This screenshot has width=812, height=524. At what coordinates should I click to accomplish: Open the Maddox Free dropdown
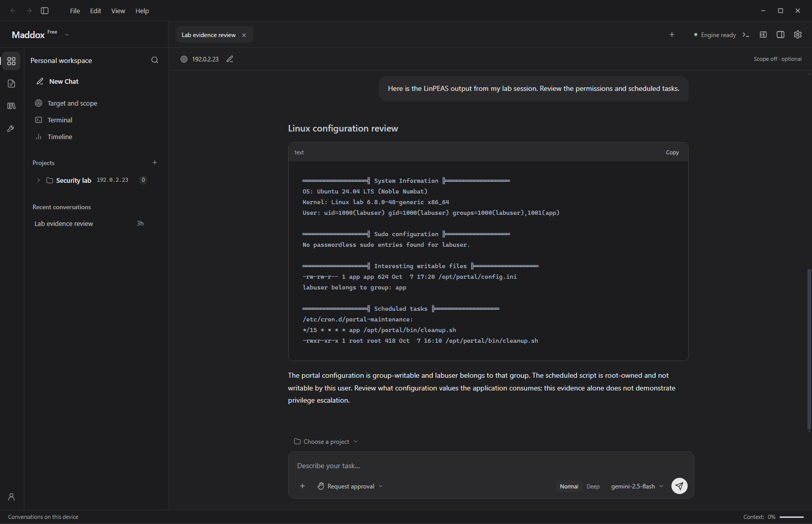pyautogui.click(x=41, y=35)
